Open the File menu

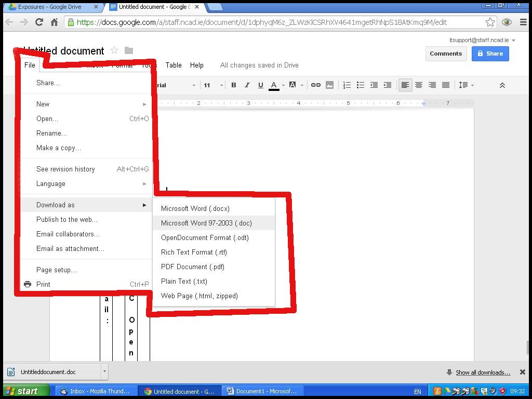click(x=30, y=65)
